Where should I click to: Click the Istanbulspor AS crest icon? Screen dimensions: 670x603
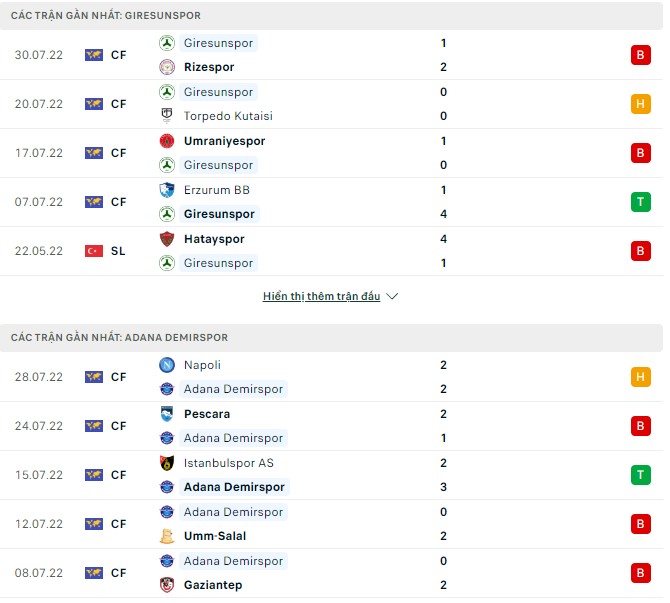[x=167, y=463]
